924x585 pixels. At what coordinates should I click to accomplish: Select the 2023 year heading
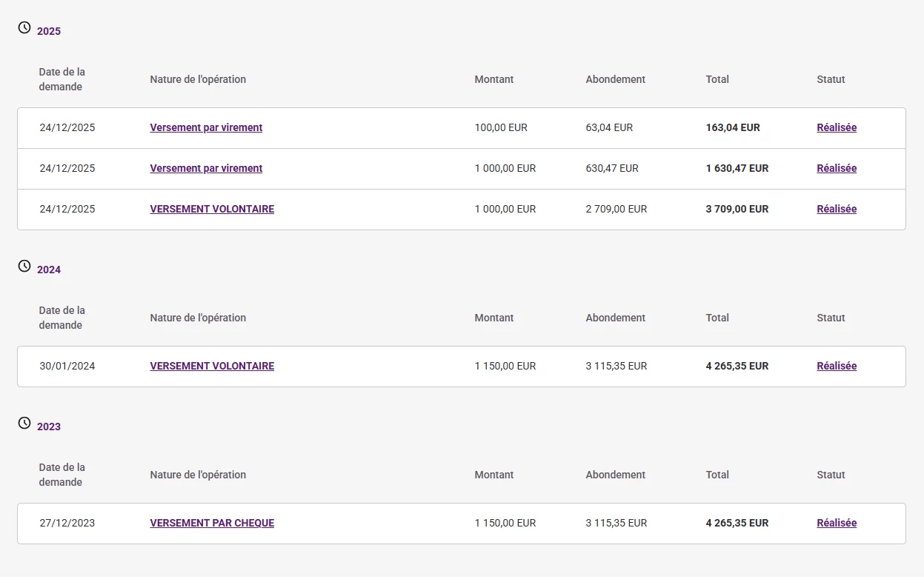coord(49,427)
